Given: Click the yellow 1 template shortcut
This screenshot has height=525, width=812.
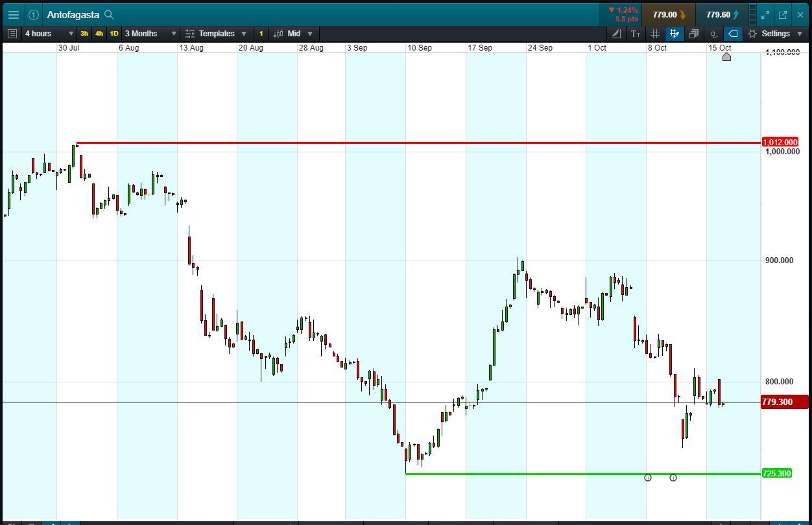Looking at the screenshot, I should [x=261, y=34].
